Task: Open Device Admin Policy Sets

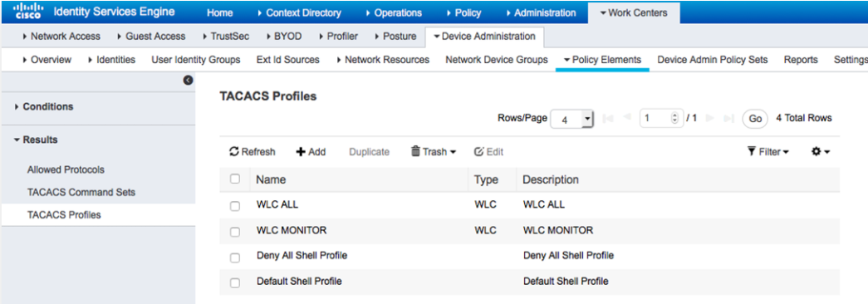Action: [x=713, y=59]
